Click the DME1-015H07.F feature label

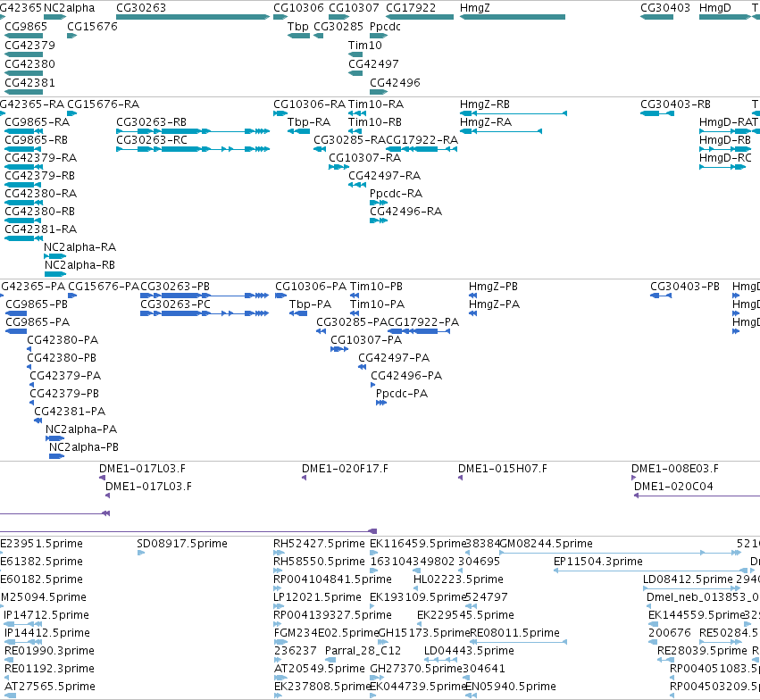point(503,469)
